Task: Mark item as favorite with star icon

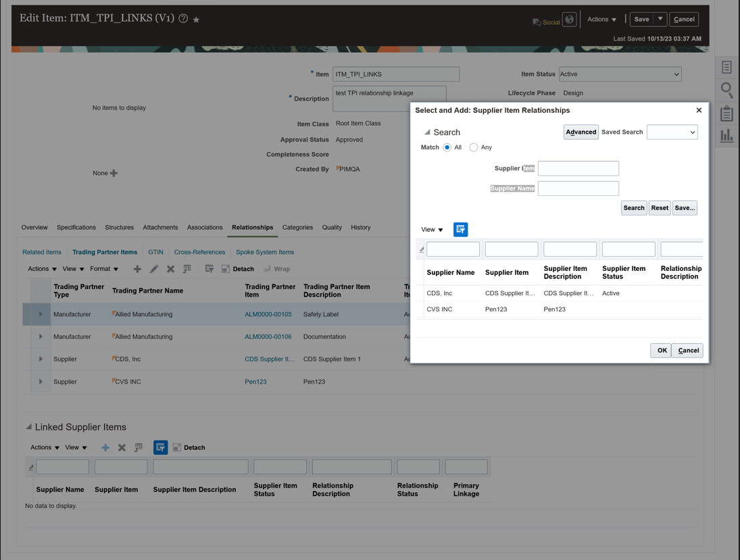Action: click(x=197, y=20)
